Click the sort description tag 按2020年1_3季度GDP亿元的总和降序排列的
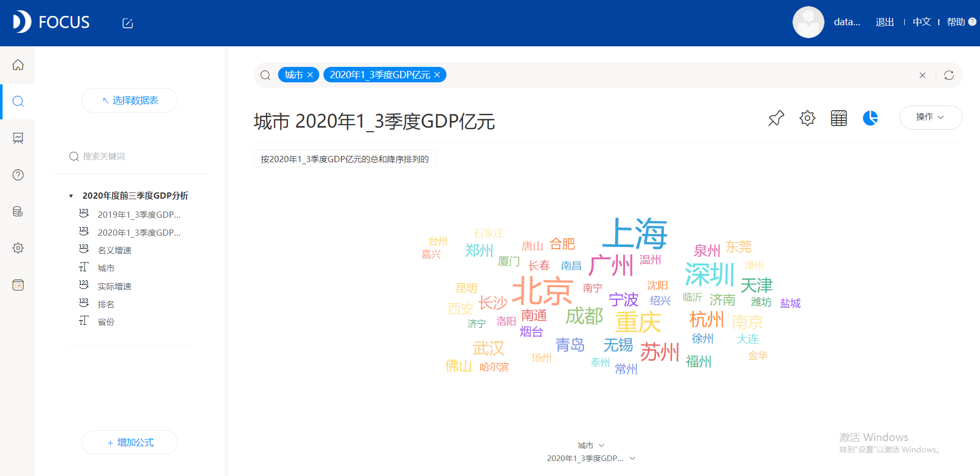Viewport: 980px width, 476px height. tap(345, 159)
